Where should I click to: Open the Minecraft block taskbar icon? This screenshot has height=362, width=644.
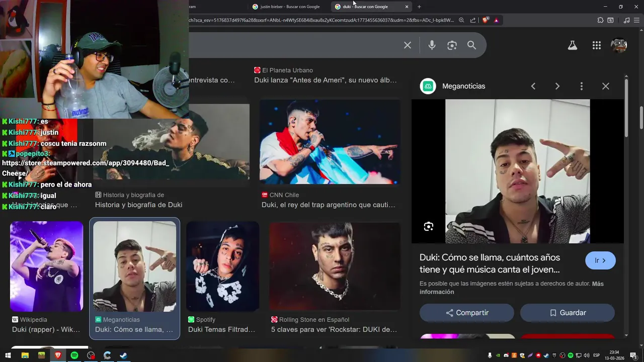click(x=41, y=355)
